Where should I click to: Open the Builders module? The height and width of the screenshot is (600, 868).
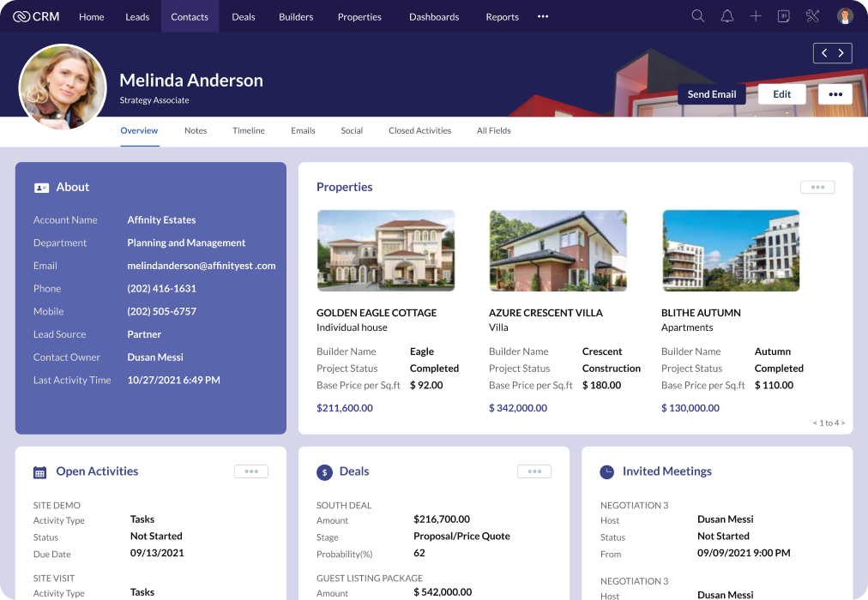point(296,17)
